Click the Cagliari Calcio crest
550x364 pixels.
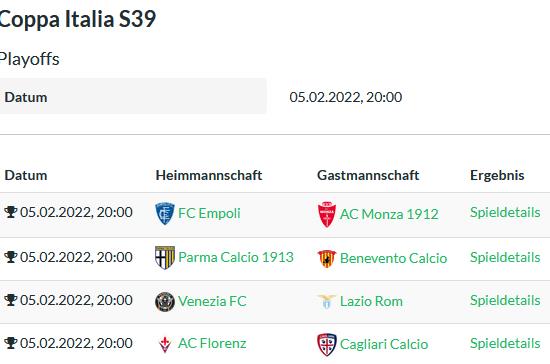point(327,344)
